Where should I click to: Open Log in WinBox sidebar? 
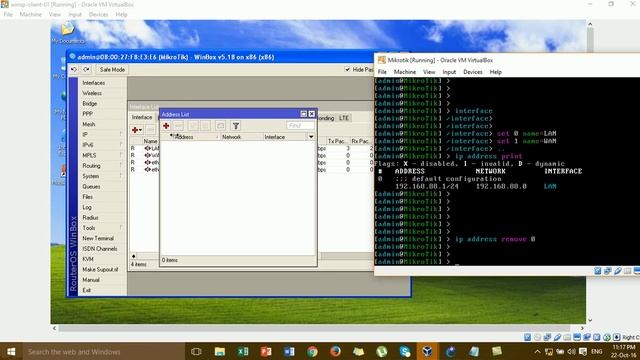87,207
